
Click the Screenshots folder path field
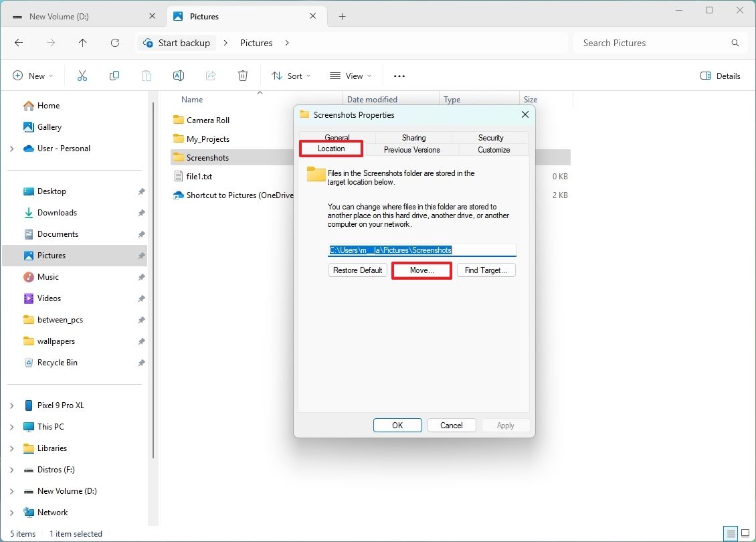(421, 250)
